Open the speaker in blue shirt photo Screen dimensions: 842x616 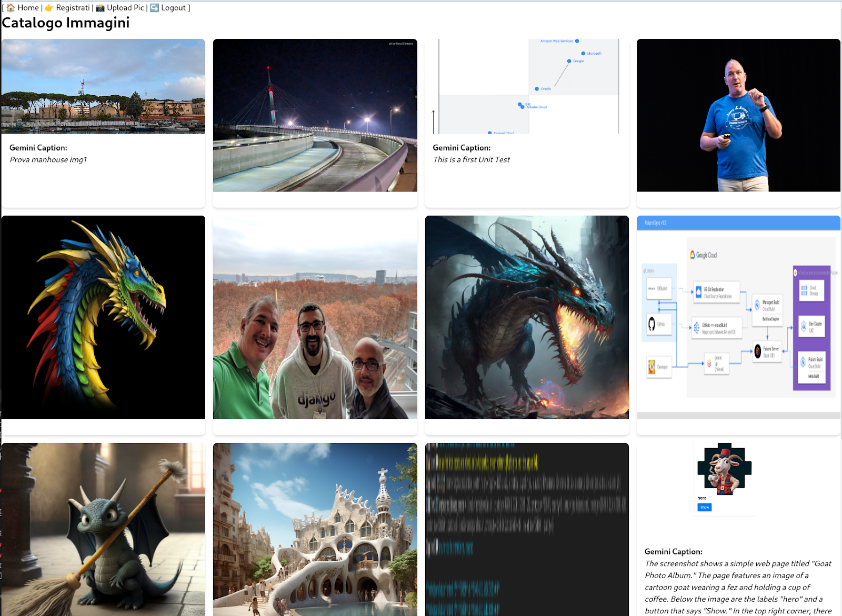(x=738, y=116)
